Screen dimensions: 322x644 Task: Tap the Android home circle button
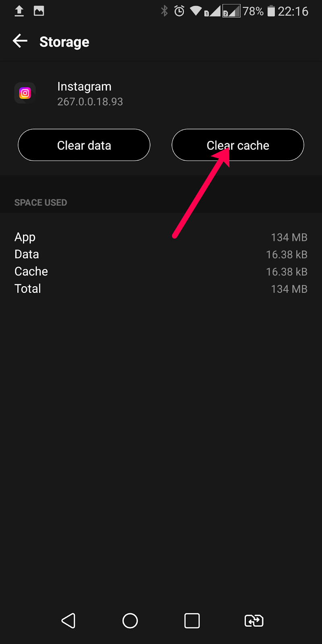130,621
